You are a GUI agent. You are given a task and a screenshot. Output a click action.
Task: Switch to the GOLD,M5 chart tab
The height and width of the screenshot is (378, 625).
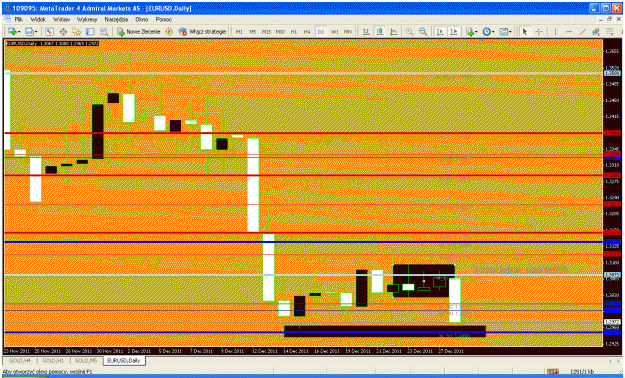pos(86,360)
